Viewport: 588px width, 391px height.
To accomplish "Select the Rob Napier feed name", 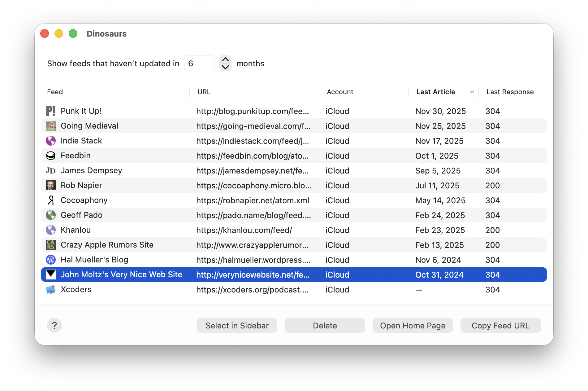I will click(81, 185).
